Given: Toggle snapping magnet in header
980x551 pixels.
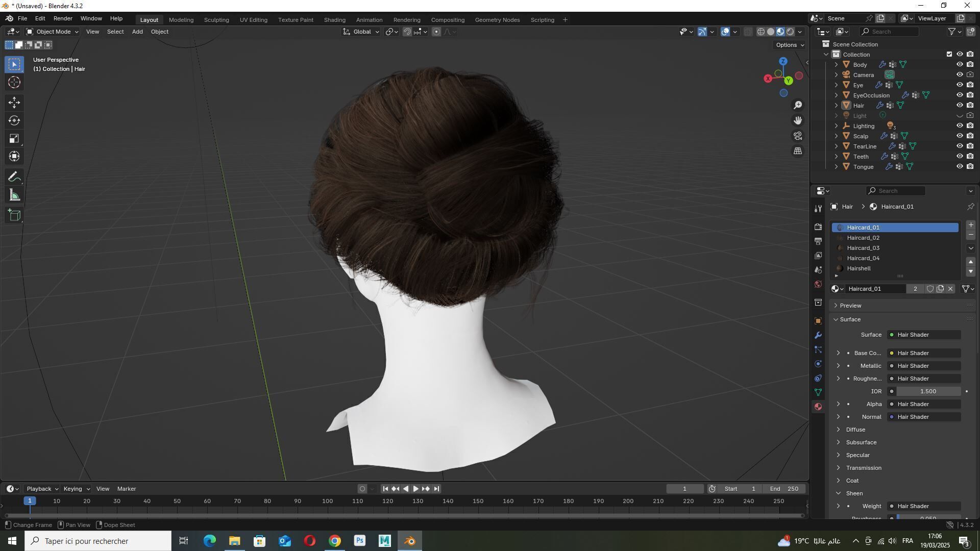Looking at the screenshot, I should tap(407, 32).
